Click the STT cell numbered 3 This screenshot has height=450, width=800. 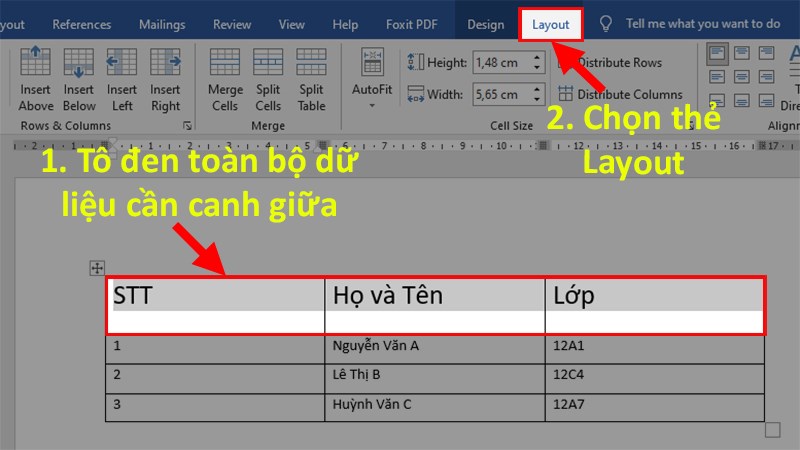pyautogui.click(x=215, y=407)
